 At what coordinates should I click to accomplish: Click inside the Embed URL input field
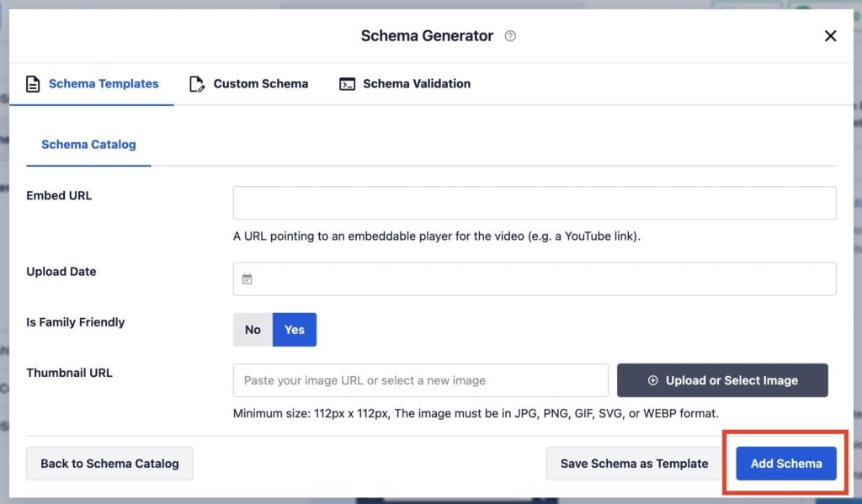click(534, 202)
